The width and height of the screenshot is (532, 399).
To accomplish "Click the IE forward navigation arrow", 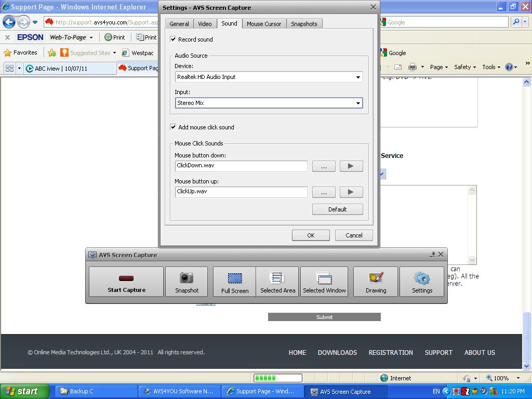I will coord(23,22).
